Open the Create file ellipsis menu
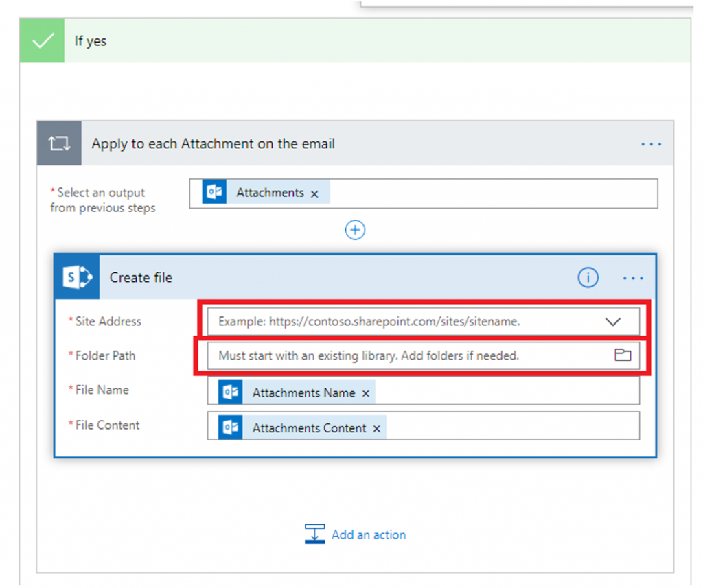Viewport: 703px width, 588px height. 632,278
